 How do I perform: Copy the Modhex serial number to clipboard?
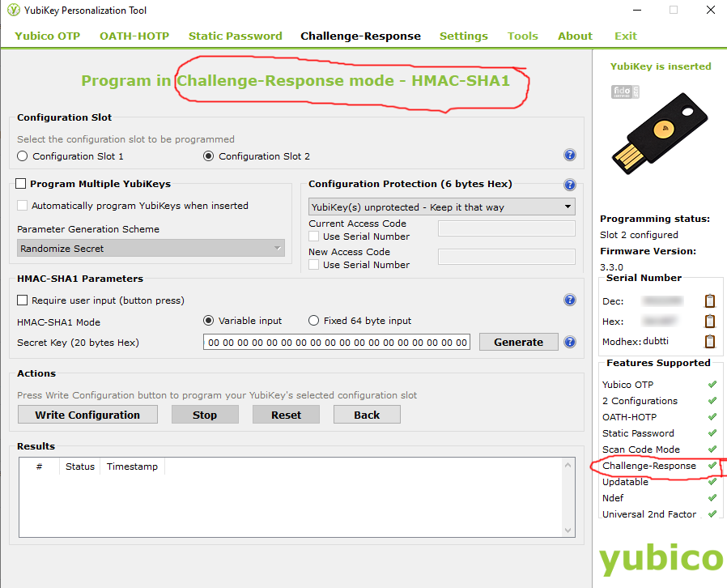[x=709, y=341]
